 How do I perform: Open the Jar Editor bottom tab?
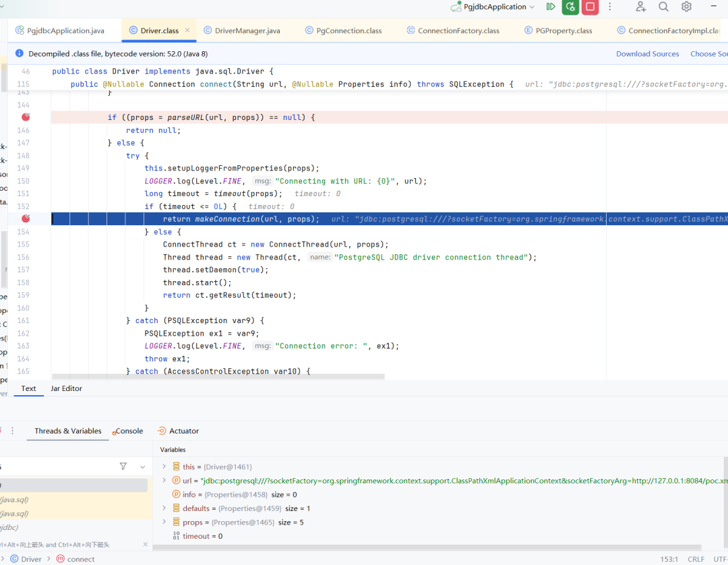point(66,388)
